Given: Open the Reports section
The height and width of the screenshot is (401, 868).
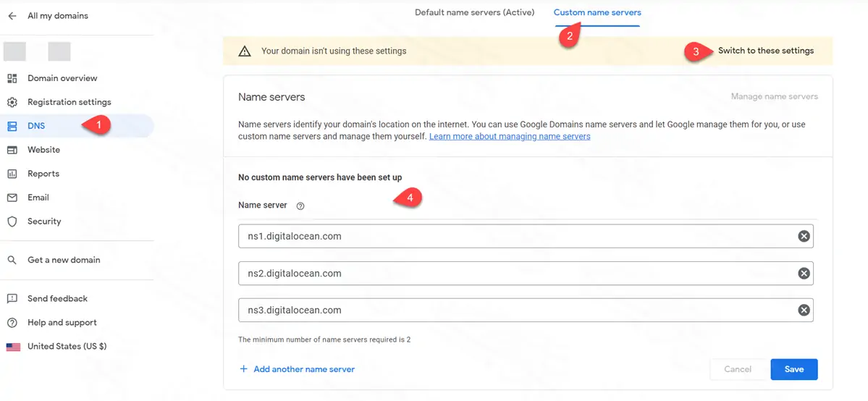Looking at the screenshot, I should [43, 174].
